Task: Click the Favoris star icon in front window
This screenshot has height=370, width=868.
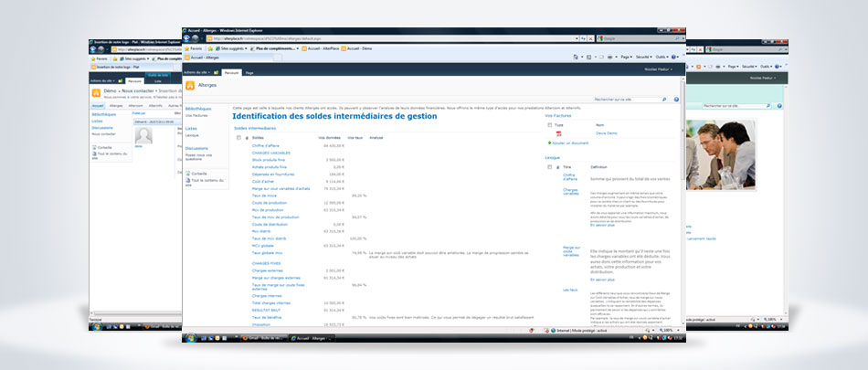Action: [x=187, y=48]
